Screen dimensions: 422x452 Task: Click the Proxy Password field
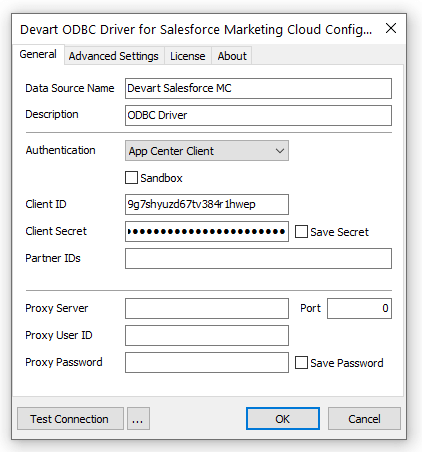tap(207, 362)
